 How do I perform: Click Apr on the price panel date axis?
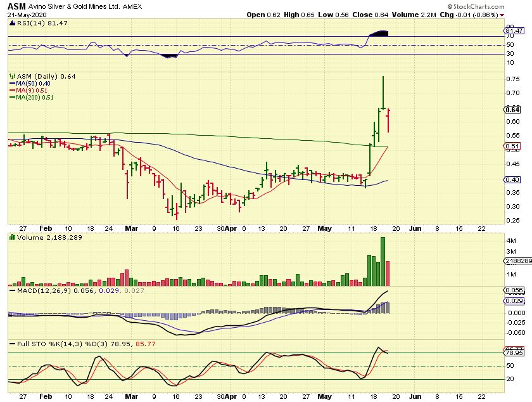point(231,229)
